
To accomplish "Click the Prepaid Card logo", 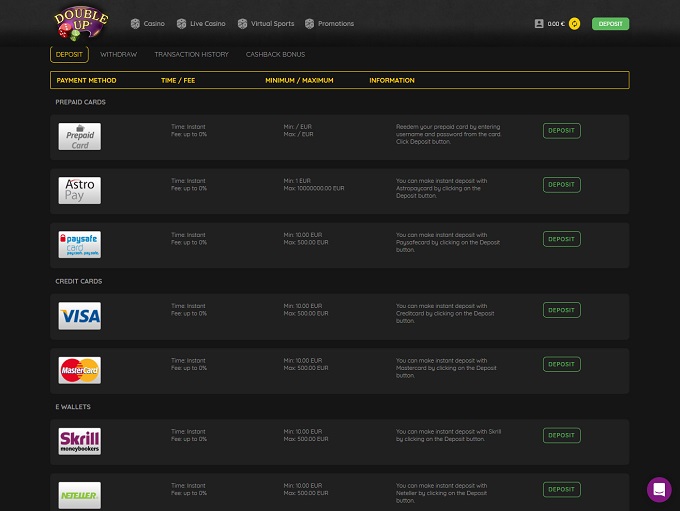I will click(x=80, y=137).
